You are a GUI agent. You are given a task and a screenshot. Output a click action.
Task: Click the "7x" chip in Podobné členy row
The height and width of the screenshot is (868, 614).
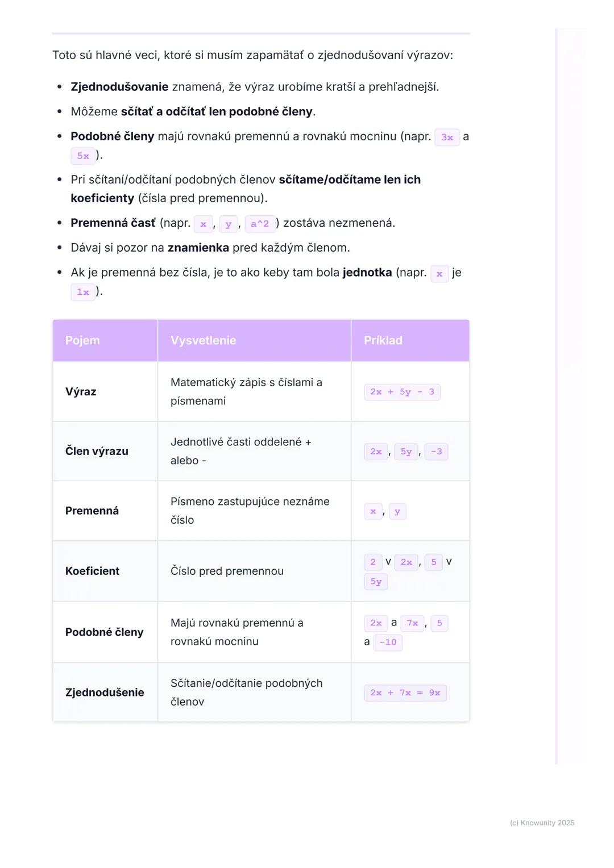click(x=412, y=623)
